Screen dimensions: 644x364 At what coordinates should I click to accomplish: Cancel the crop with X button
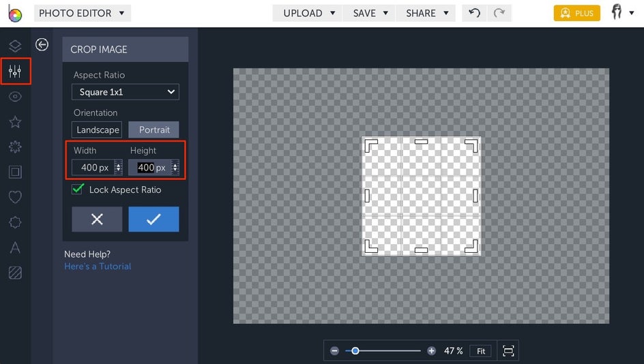pos(97,219)
